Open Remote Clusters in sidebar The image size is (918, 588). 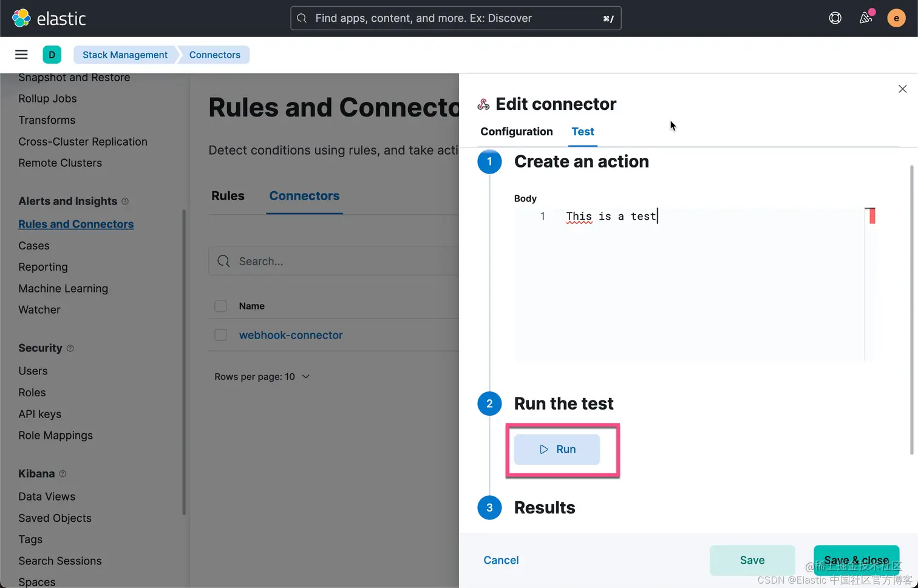[x=60, y=163]
